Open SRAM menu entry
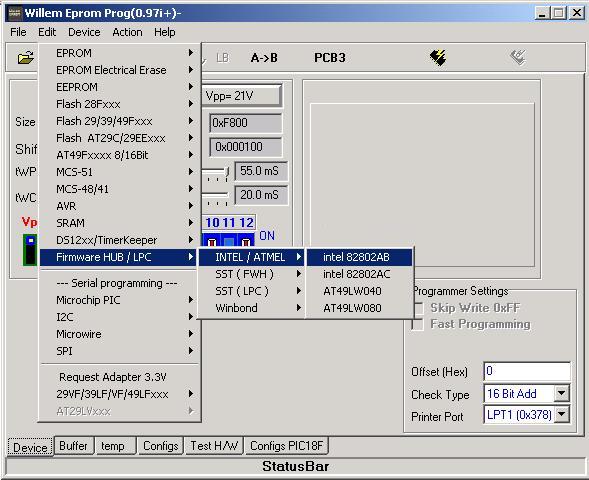Image resolution: width=589 pixels, height=480 pixels. pos(120,223)
